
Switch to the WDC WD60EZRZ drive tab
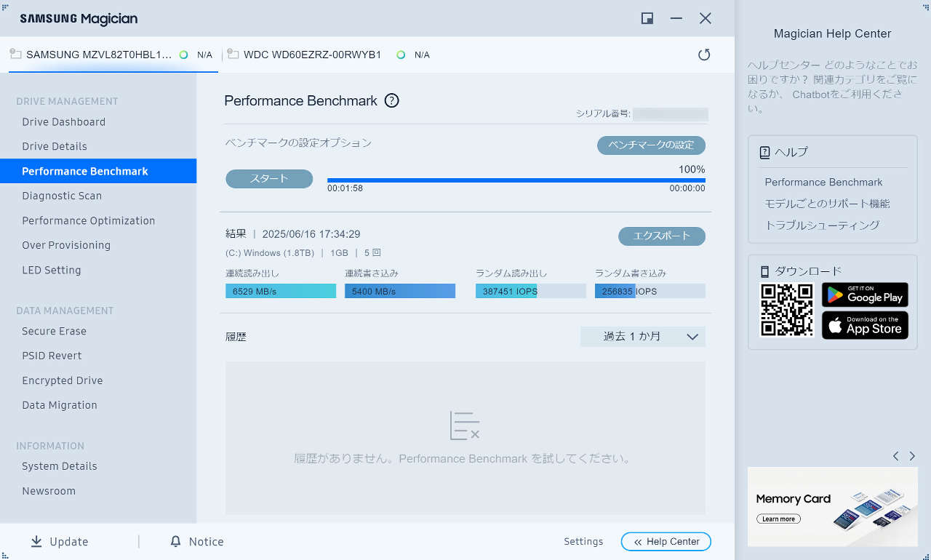pos(312,55)
